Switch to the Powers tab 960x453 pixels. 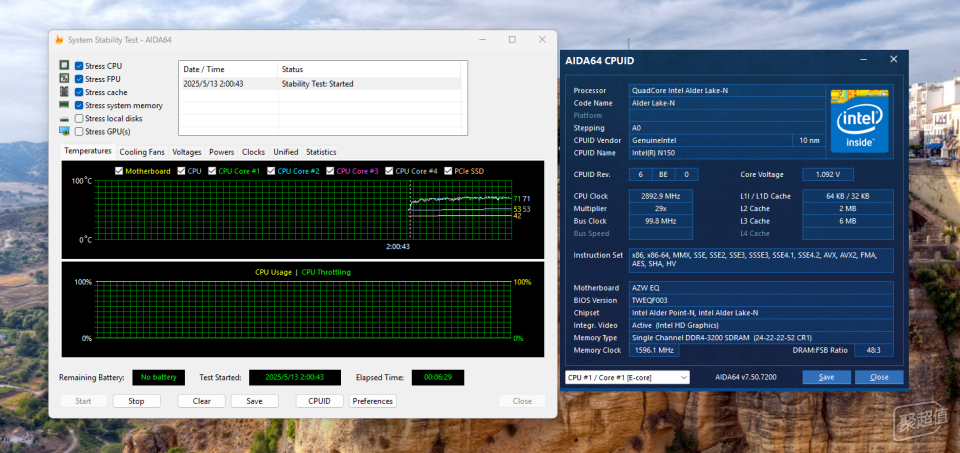pos(222,152)
